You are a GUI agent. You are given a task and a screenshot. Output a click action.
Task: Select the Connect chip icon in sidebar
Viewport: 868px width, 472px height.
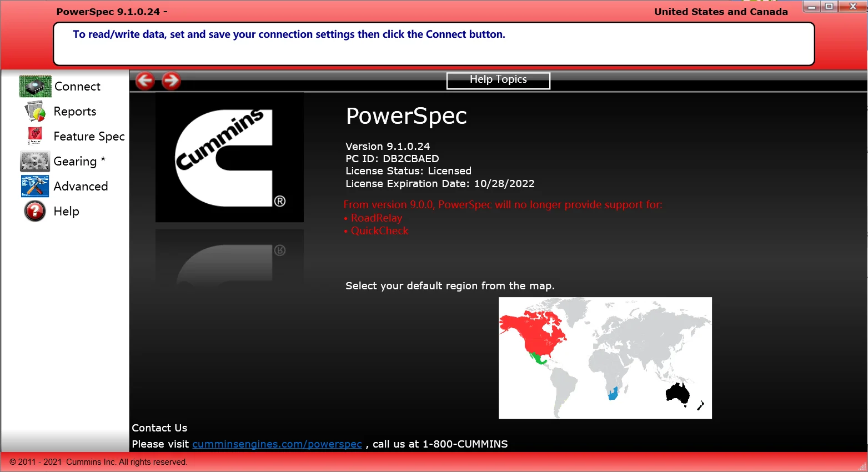pos(34,86)
